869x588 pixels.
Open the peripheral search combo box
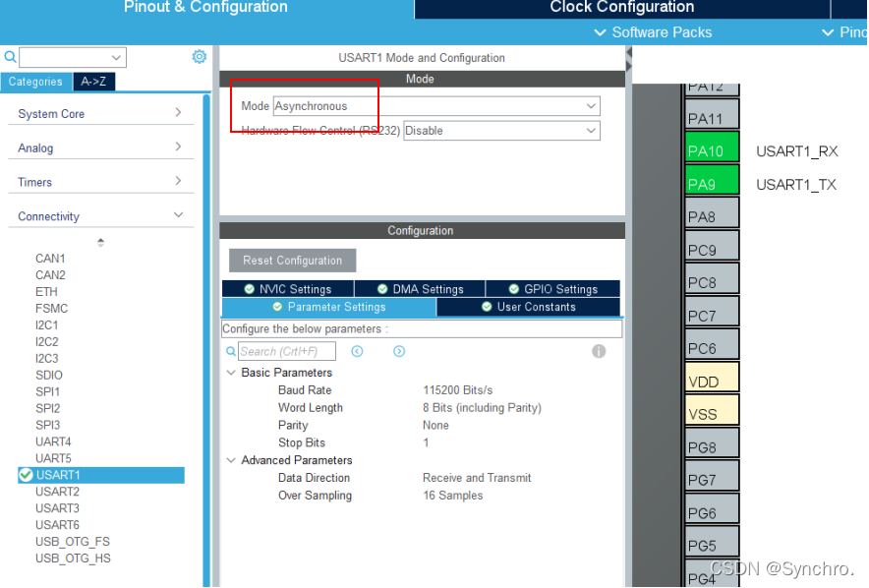tap(73, 57)
